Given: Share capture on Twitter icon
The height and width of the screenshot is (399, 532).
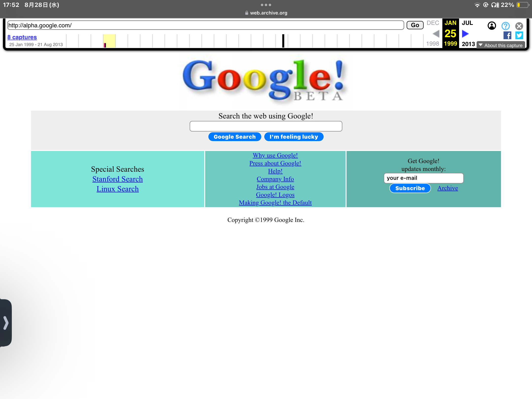Looking at the screenshot, I should 519,35.
